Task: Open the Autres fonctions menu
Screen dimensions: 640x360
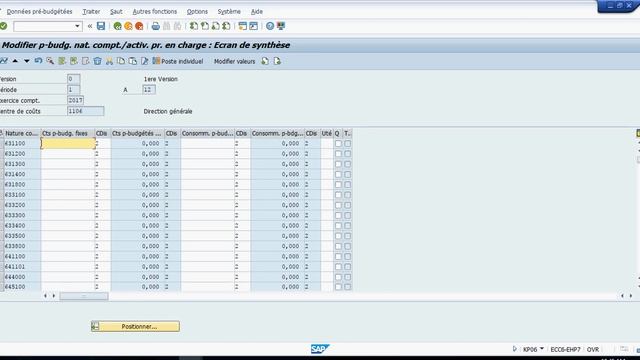Action: tap(155, 11)
